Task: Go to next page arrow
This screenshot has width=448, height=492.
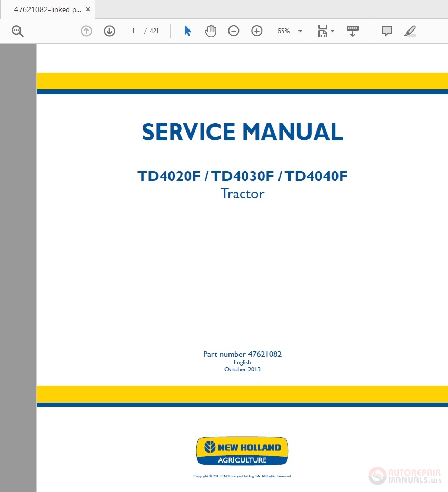Action: click(109, 31)
